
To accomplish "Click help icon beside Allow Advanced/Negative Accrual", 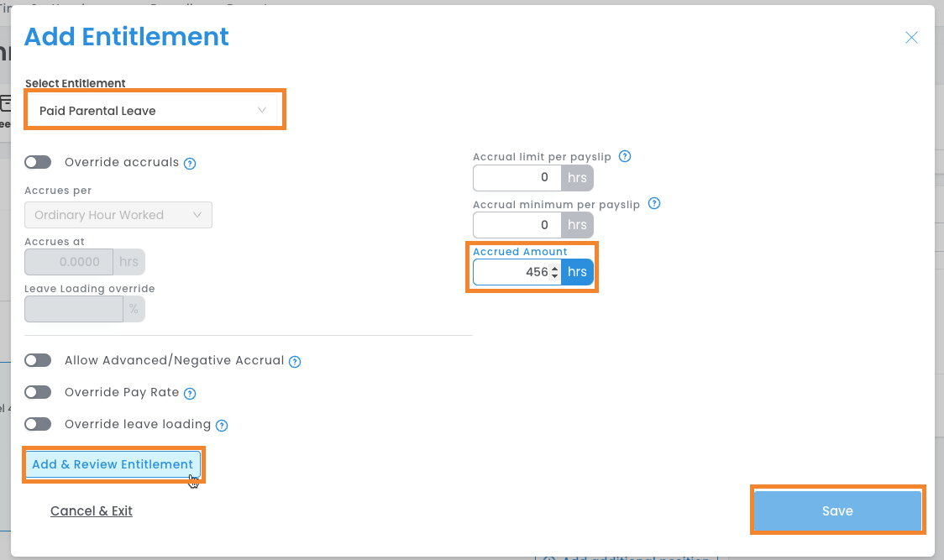I will click(295, 362).
